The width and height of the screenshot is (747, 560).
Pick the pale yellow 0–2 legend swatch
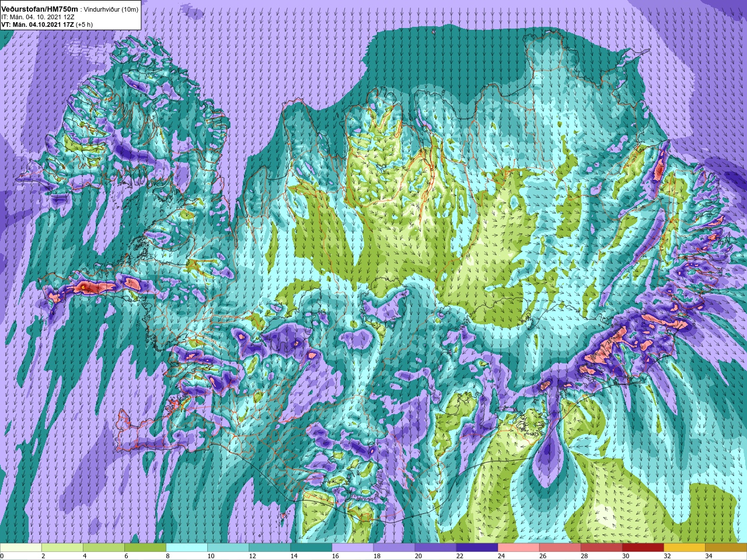(21, 548)
